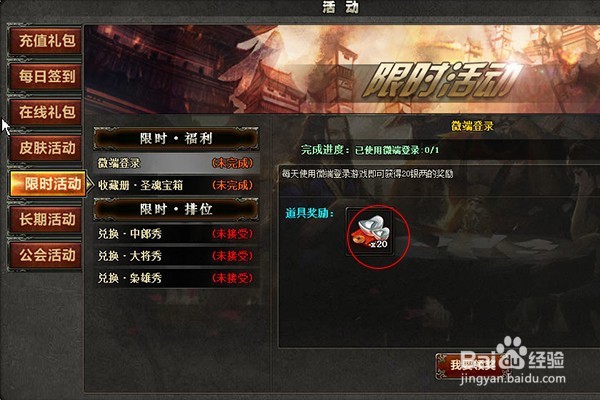Open the 每日签到 tab
The image size is (600, 400).
(x=46, y=77)
